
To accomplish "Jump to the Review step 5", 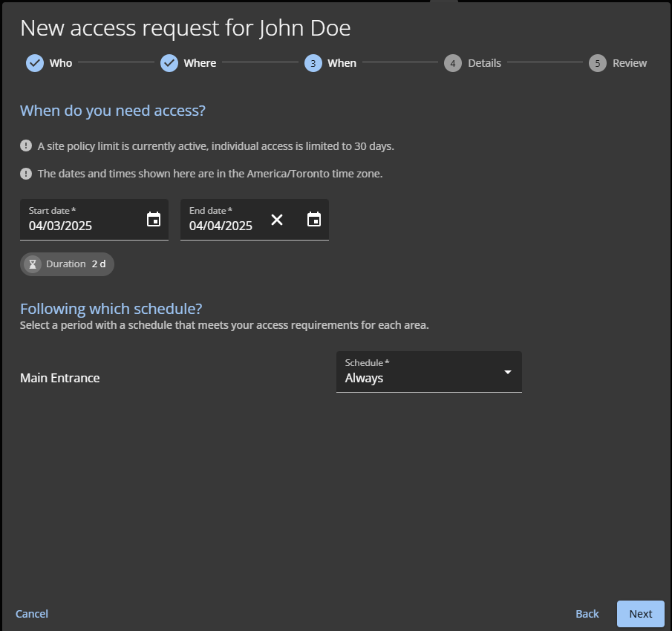I will [618, 63].
